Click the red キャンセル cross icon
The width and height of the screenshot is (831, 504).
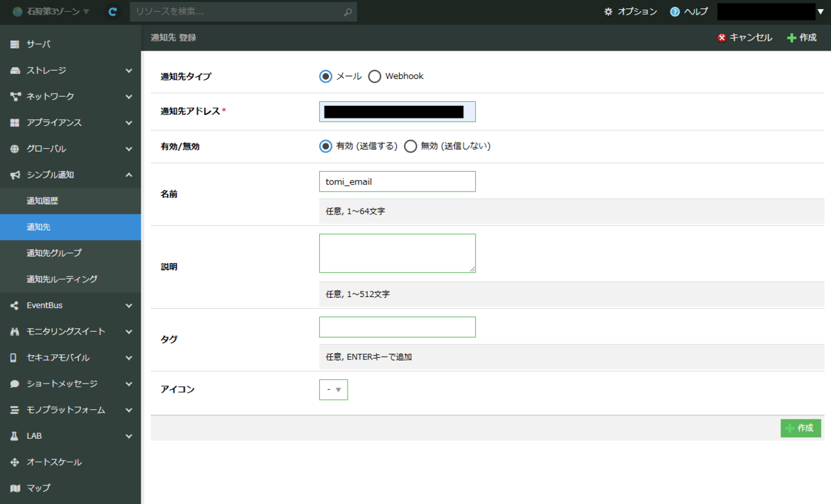[722, 37]
